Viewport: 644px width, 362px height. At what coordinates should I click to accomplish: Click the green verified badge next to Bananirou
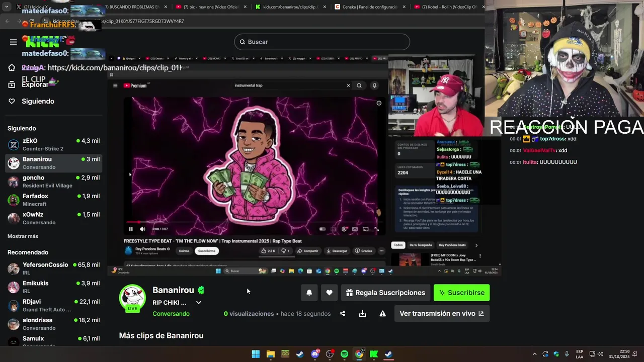(201, 290)
